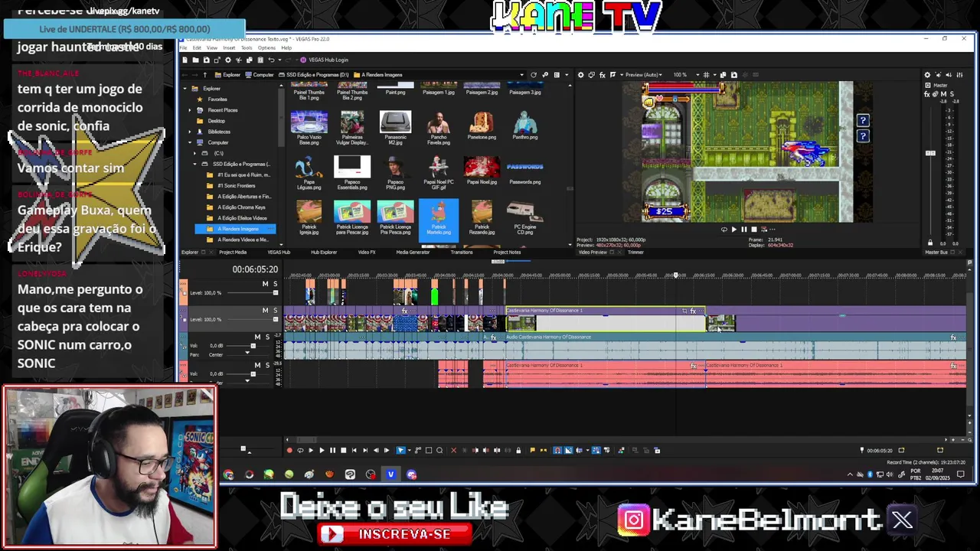The width and height of the screenshot is (980, 551).
Task: Click the Record button in timeline transport
Action: tap(289, 450)
